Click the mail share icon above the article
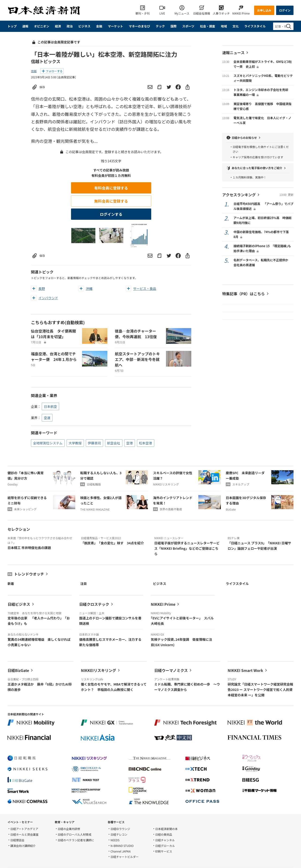 click(150, 87)
